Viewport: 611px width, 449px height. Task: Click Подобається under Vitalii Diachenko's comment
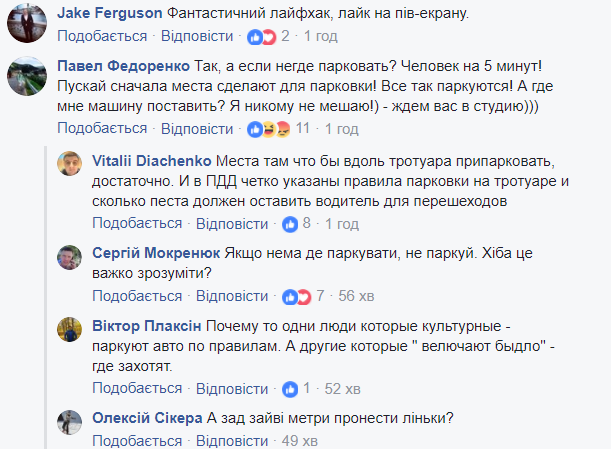coord(137,223)
